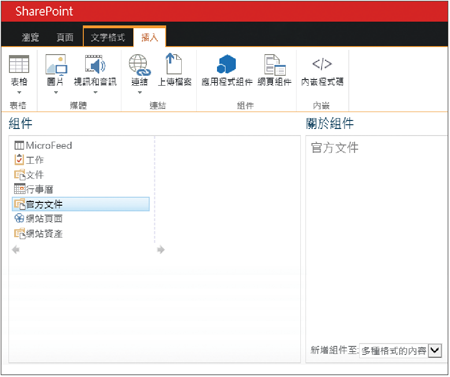Click the previous page left arrow
450x377 pixels.
tap(16, 249)
